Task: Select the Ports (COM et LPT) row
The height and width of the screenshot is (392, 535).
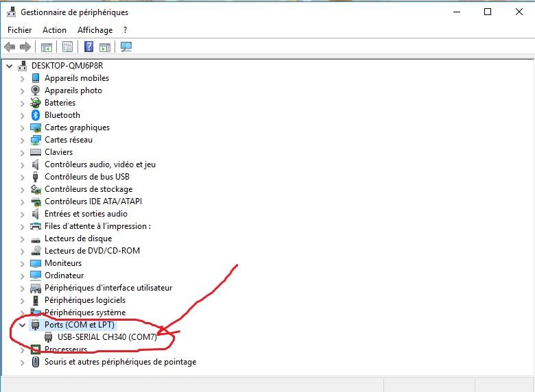Action: tap(79, 325)
